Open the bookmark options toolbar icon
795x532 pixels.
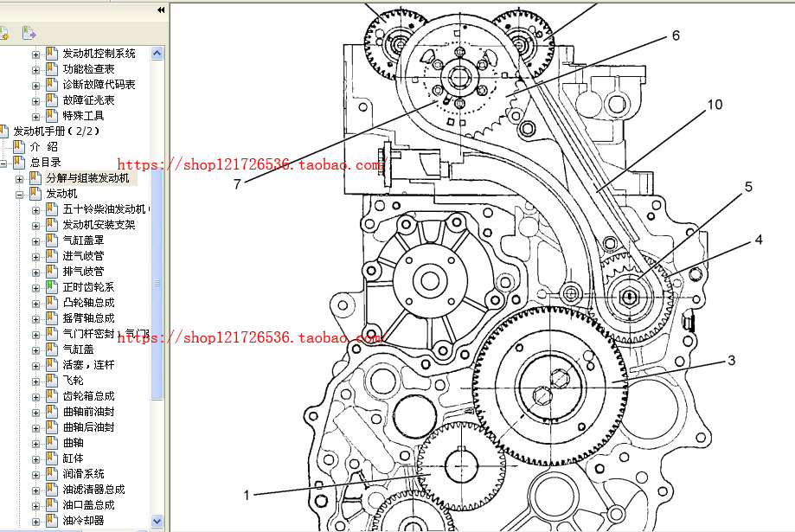coord(29,34)
